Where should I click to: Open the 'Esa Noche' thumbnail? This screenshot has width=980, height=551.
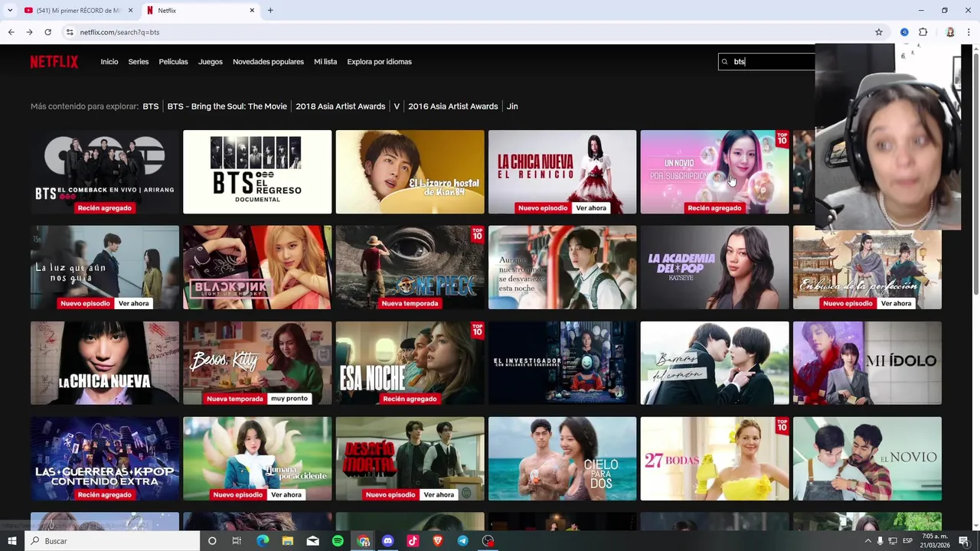[x=410, y=363]
